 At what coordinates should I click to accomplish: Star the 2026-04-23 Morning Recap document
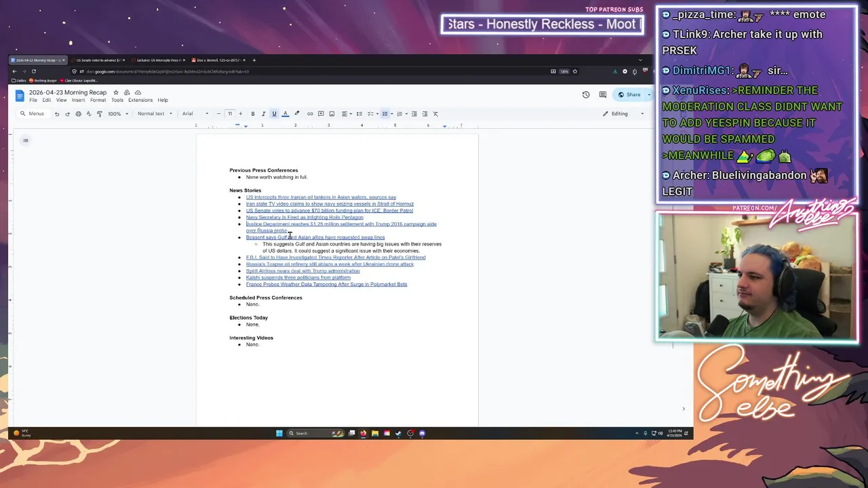click(116, 92)
